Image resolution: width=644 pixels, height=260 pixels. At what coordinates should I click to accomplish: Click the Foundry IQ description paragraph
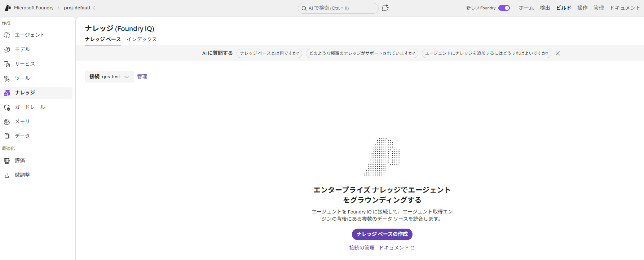pos(382,215)
